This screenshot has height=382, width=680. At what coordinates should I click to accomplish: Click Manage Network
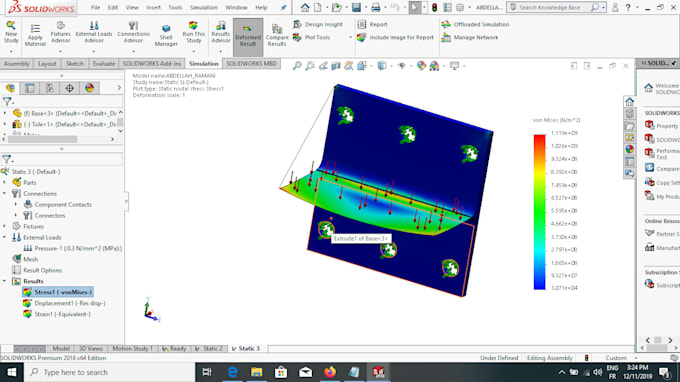pyautogui.click(x=470, y=37)
